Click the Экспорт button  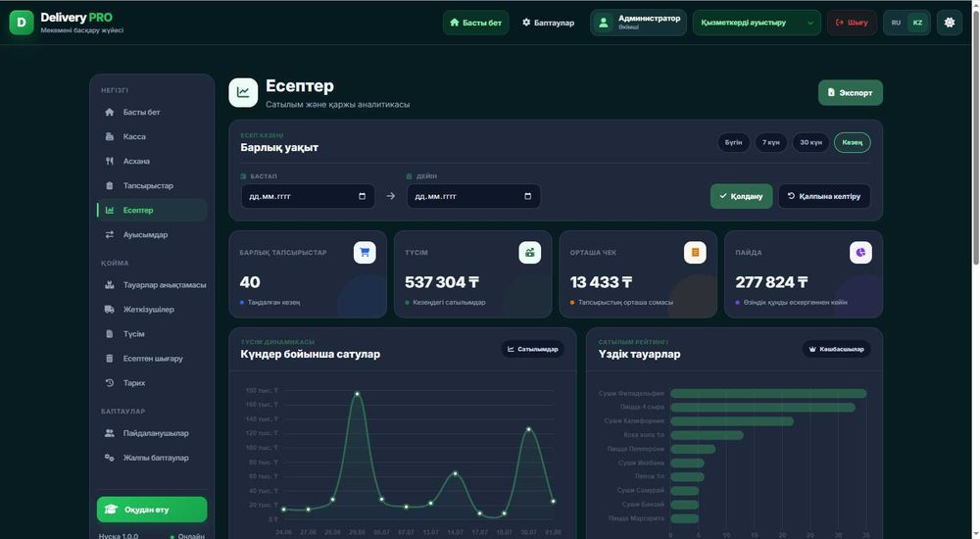pyautogui.click(x=850, y=92)
